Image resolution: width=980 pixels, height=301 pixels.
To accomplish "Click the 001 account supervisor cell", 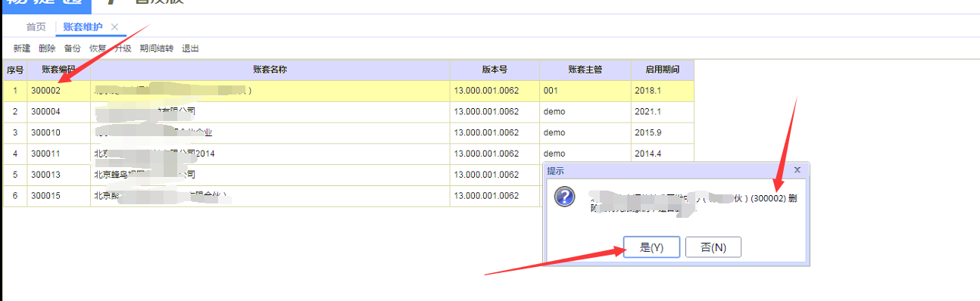I will pyautogui.click(x=585, y=91).
